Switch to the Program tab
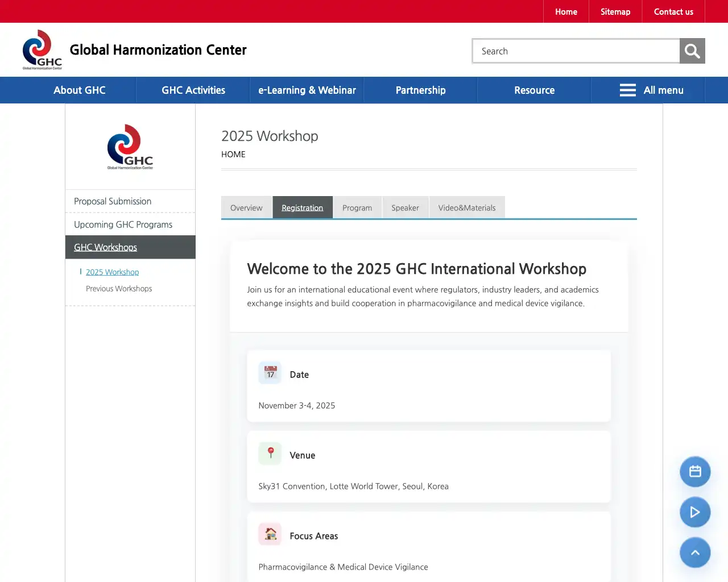Screen dimensions: 728x582 357,208
